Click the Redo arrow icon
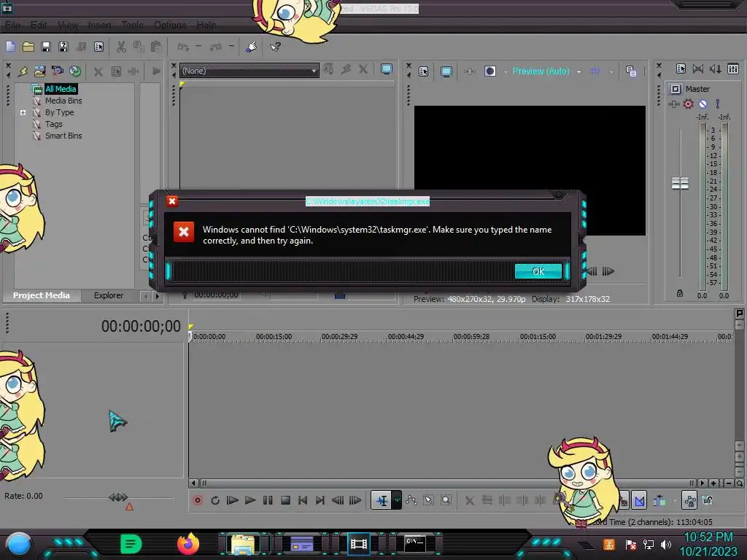Viewport: 747px width, 560px height. click(x=216, y=47)
